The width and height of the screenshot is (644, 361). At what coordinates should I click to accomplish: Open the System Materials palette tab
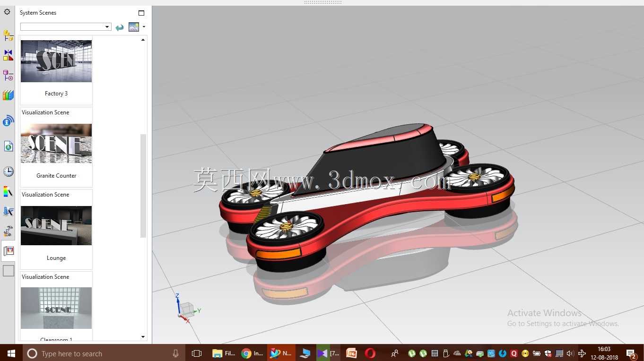[8, 191]
